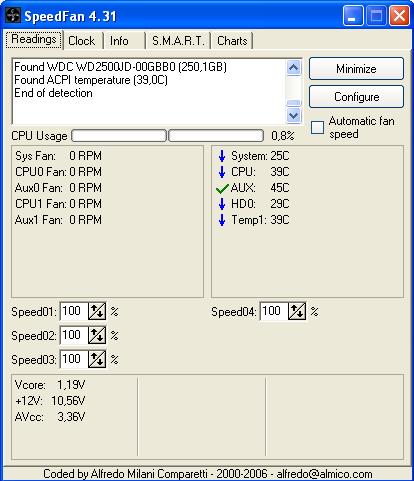The image size is (414, 481).
Task: Click the Speed04 up/down stepper
Action: (297, 311)
